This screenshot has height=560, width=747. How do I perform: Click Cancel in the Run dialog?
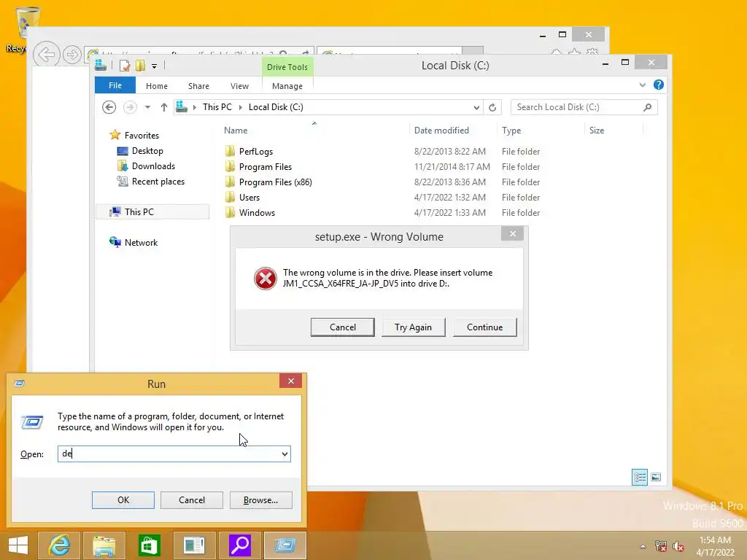(x=192, y=500)
